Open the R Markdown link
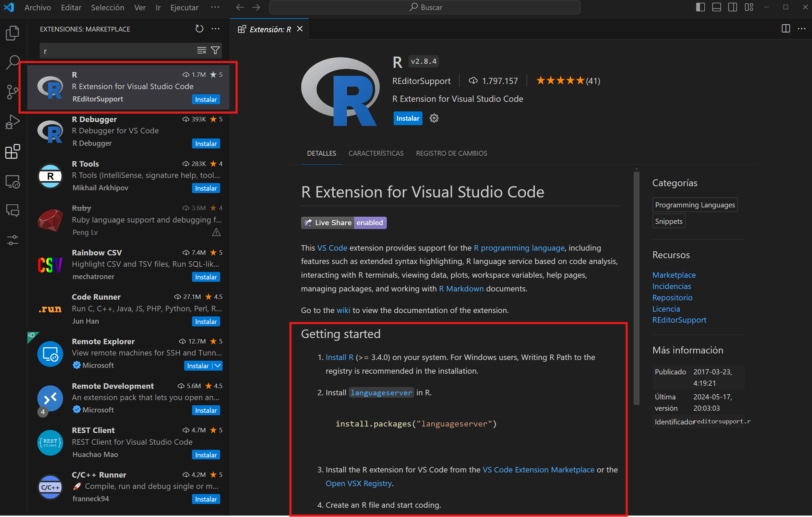The height and width of the screenshot is (517, 812). (x=461, y=289)
